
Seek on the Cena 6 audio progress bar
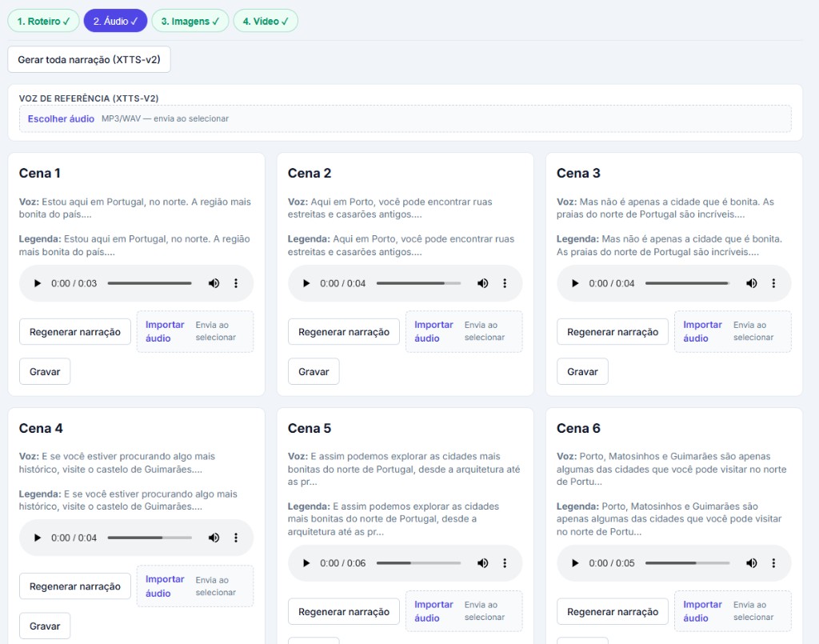coord(687,563)
